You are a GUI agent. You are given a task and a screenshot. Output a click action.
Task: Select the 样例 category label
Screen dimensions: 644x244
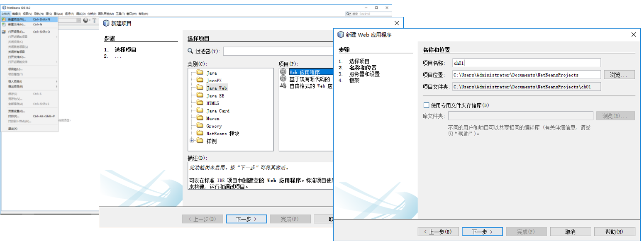click(211, 141)
